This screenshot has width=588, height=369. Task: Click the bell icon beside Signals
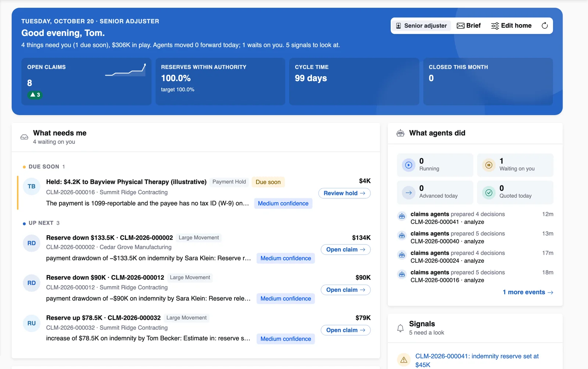(x=401, y=328)
